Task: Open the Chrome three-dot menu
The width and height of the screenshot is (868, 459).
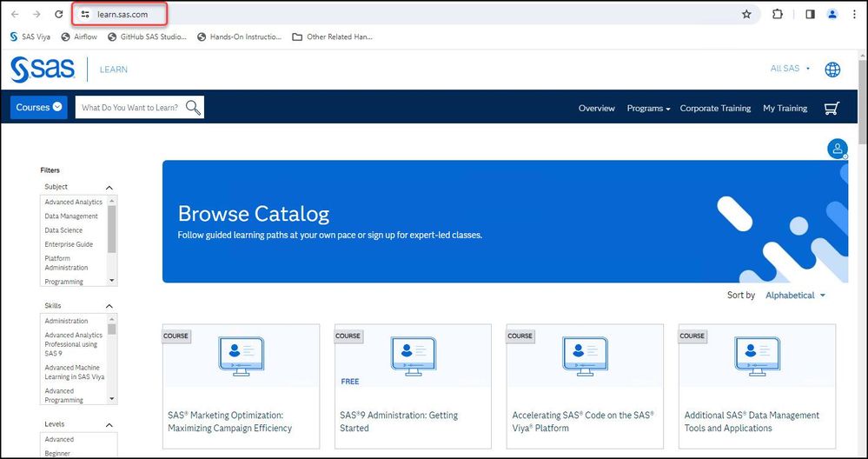Action: pos(854,15)
